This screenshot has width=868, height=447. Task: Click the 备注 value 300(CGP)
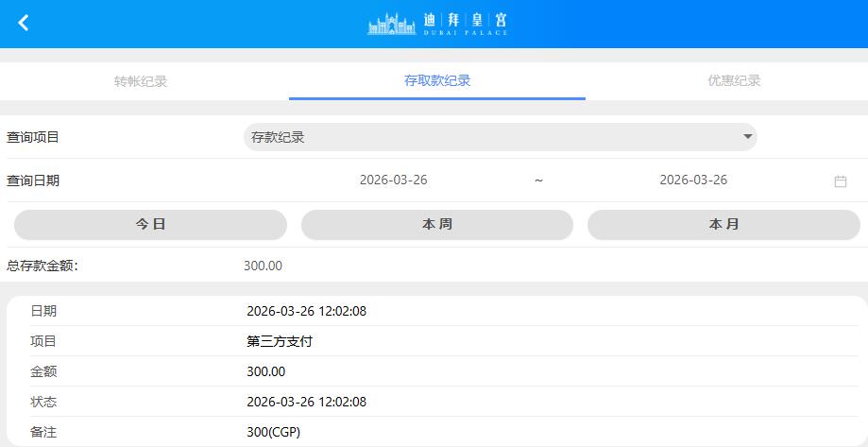tap(273, 432)
